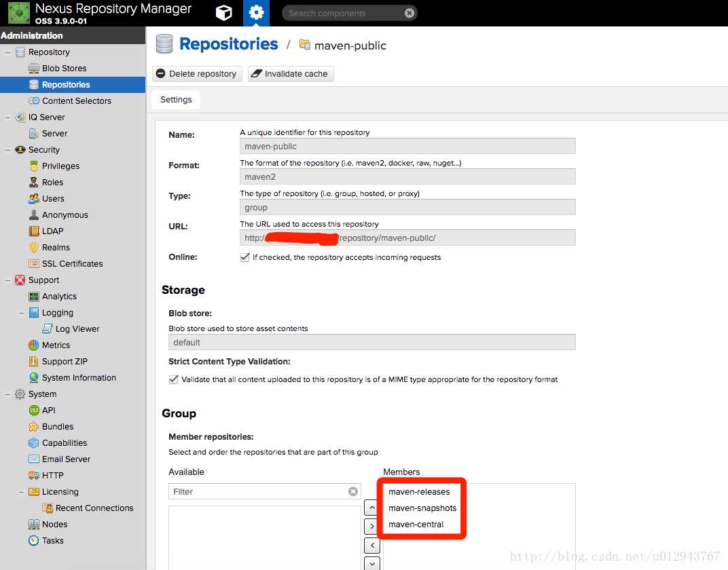Click the Blob Stores icon
Screen dimensions: 728x570
pyautogui.click(x=33, y=69)
